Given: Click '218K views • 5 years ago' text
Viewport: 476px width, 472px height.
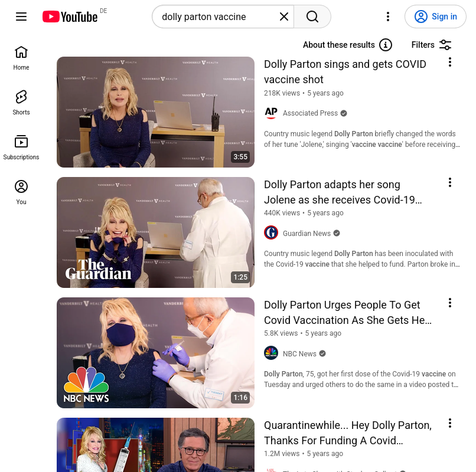Looking at the screenshot, I should pos(304,93).
